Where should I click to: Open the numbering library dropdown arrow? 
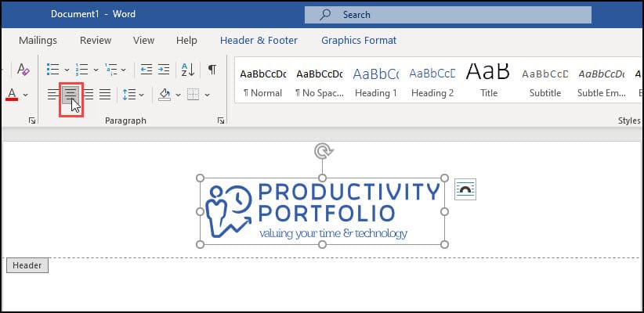[x=96, y=70]
